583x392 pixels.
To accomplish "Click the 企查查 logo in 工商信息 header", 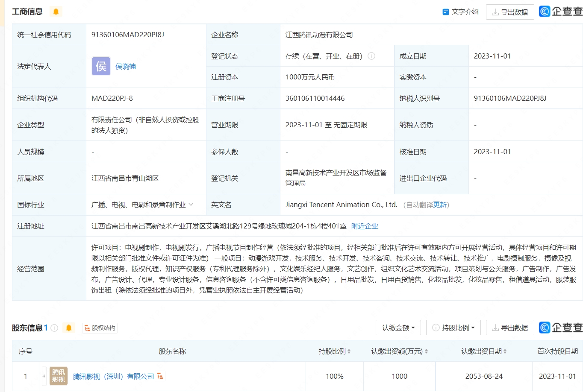I will pos(560,12).
